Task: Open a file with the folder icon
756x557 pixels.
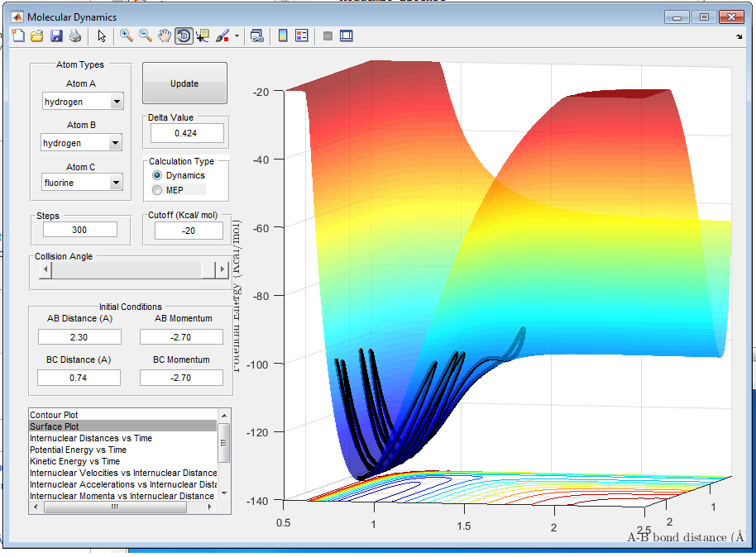Action: (37, 36)
